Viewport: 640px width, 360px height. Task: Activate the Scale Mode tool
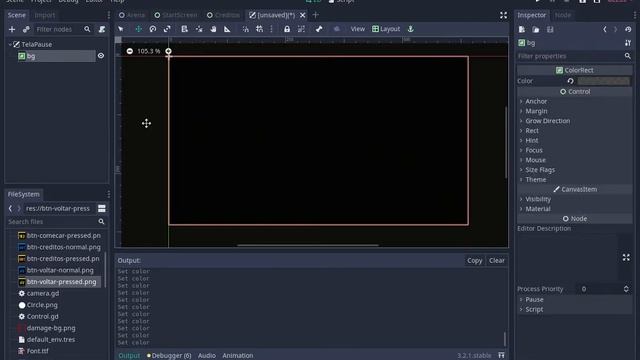[167, 29]
